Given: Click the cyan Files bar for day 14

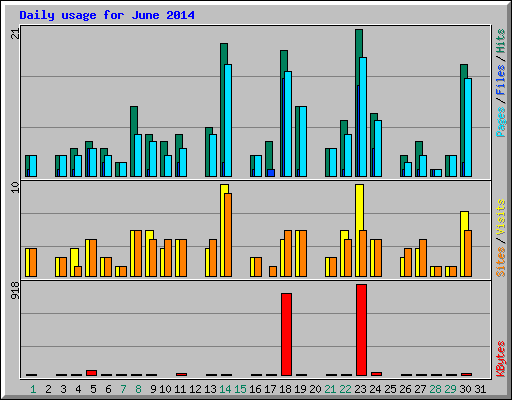Looking at the screenshot, I should point(228,120).
